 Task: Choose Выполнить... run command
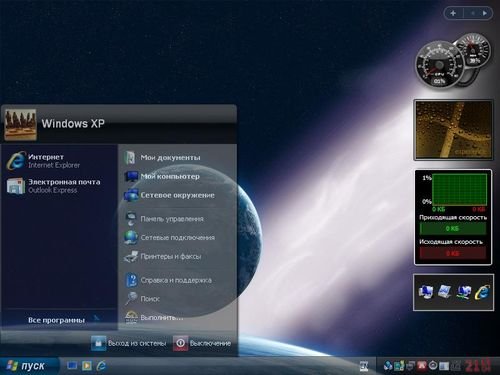[153, 318]
